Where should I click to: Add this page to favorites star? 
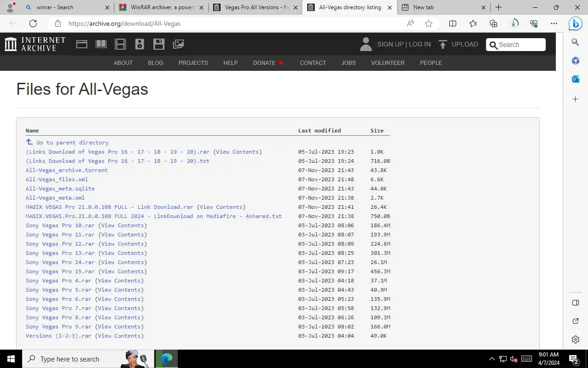point(429,23)
